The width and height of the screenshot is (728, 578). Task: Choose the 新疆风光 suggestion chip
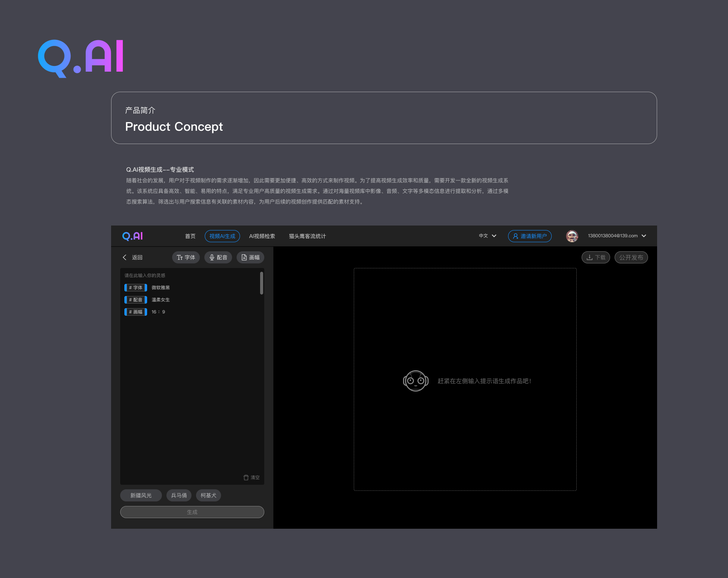click(x=141, y=495)
